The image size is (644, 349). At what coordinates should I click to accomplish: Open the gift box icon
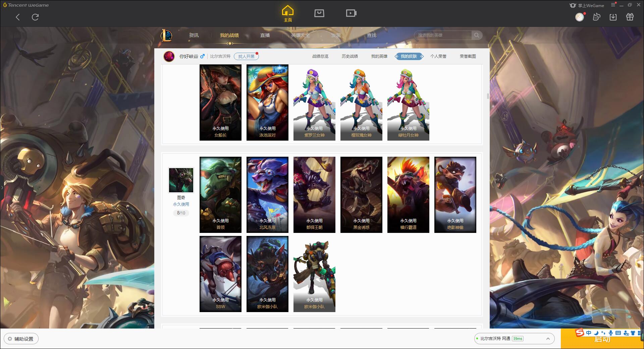point(630,17)
